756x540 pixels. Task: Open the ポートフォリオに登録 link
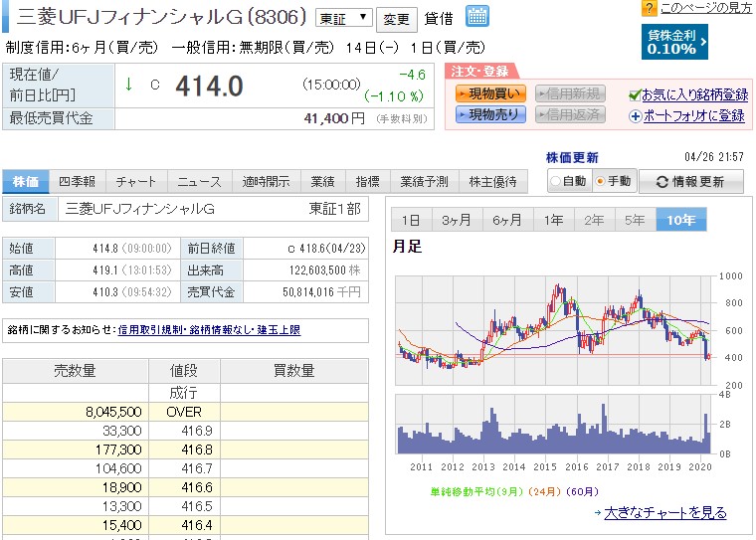click(x=693, y=116)
